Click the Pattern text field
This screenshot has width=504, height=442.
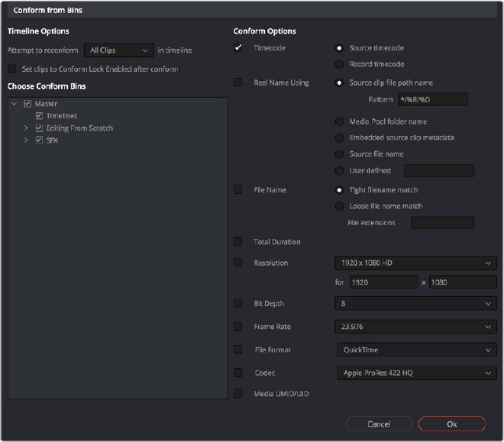click(x=432, y=99)
